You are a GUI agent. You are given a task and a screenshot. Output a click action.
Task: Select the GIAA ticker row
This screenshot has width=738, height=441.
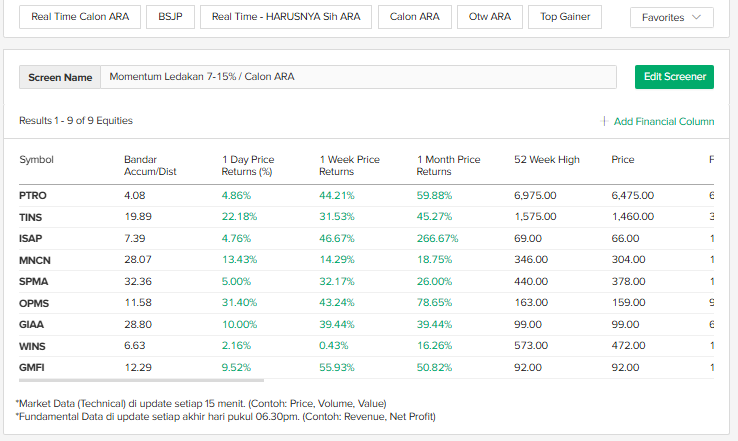(31, 325)
